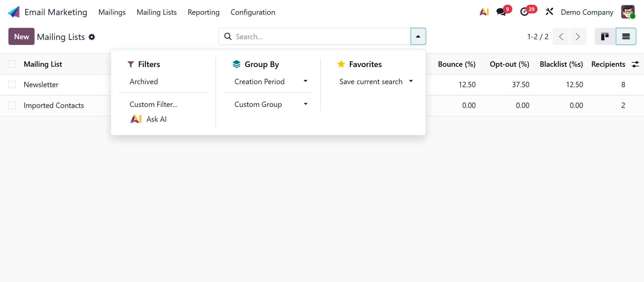Image resolution: width=644 pixels, height=282 pixels.
Task: Open the Mailing Lists gear settings icon
Action: coord(92,37)
